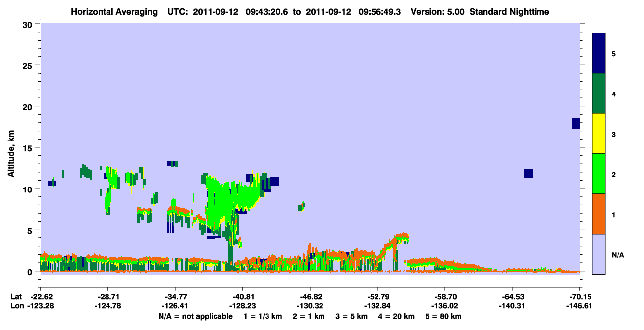Click the latitude value -52.79
Viewport: 644px width, 330px height.
(377, 297)
